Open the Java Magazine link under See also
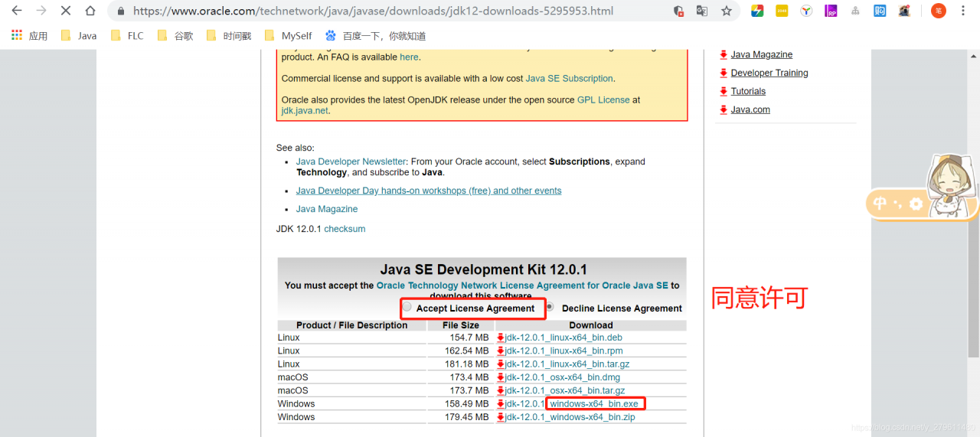The height and width of the screenshot is (437, 980). coord(327,209)
